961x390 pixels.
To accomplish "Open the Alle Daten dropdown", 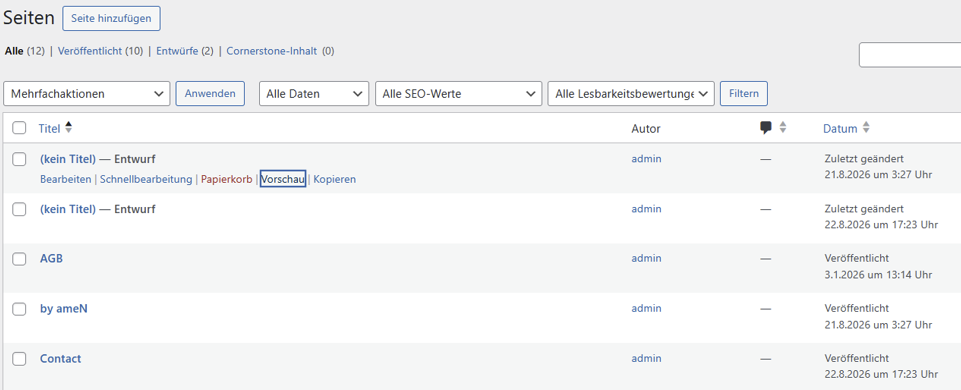I will click(x=314, y=94).
